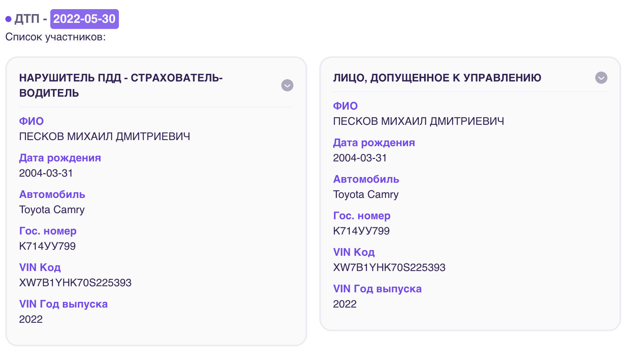
Task: Collapse the permitted driver card chevron
Action: pyautogui.click(x=601, y=78)
